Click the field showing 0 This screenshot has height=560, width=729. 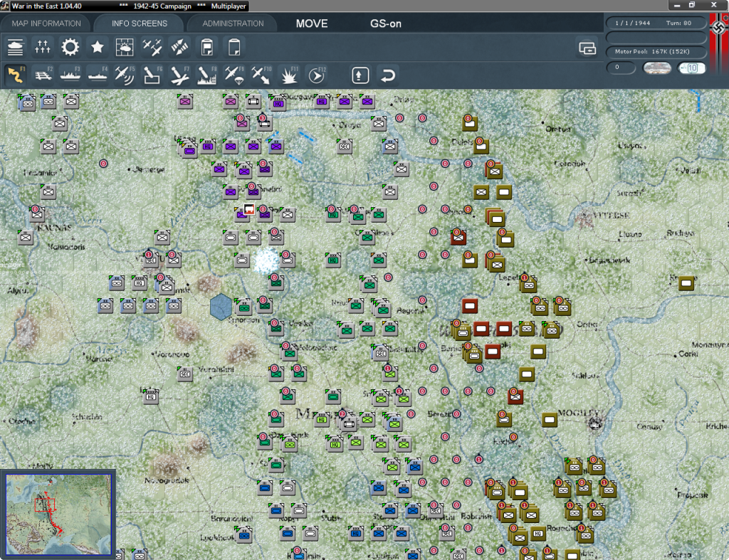click(x=621, y=68)
